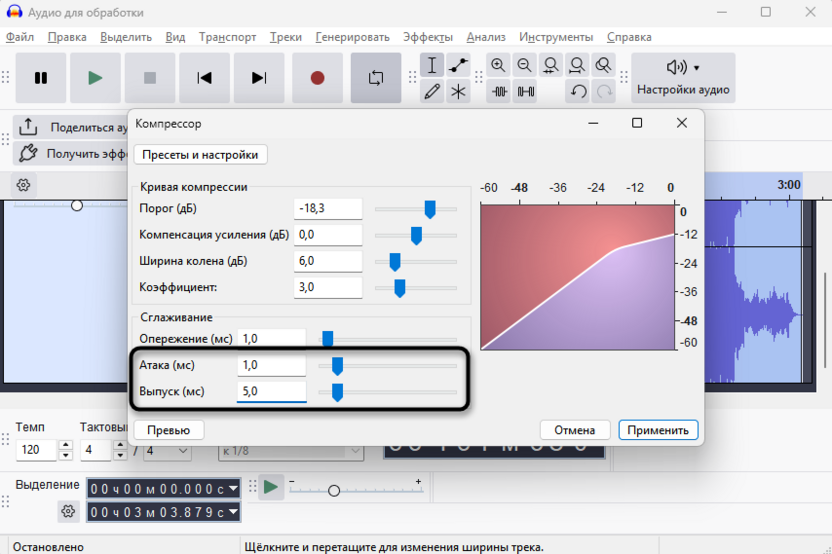Start playback with the green Play button

[x=95, y=78]
